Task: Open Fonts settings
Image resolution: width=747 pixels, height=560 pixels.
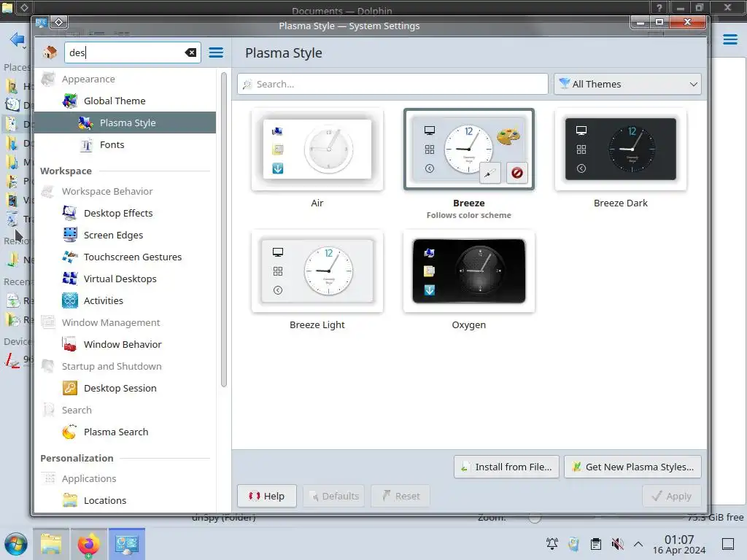Action: [125, 145]
